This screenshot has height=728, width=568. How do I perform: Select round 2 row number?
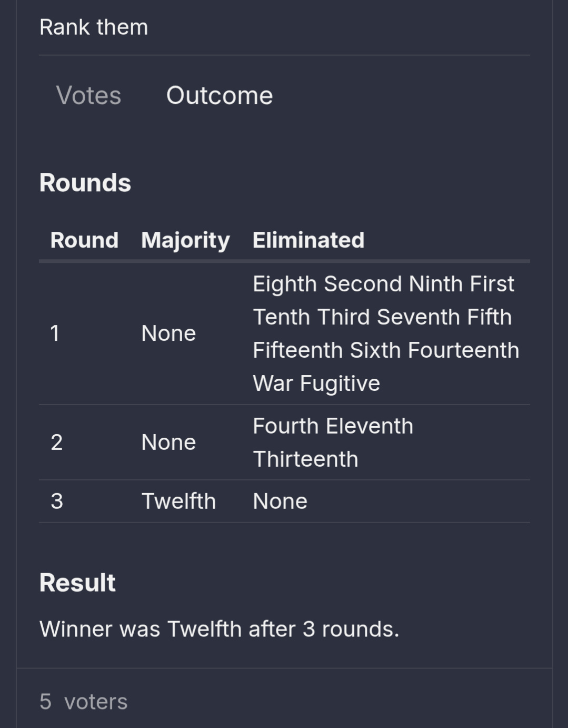coord(56,442)
